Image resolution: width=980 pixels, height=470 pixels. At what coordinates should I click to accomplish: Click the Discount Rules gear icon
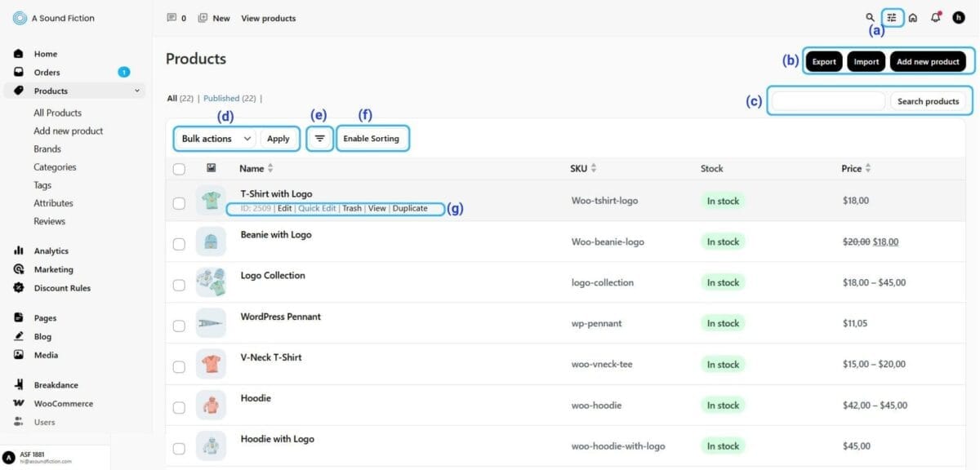coord(19,288)
